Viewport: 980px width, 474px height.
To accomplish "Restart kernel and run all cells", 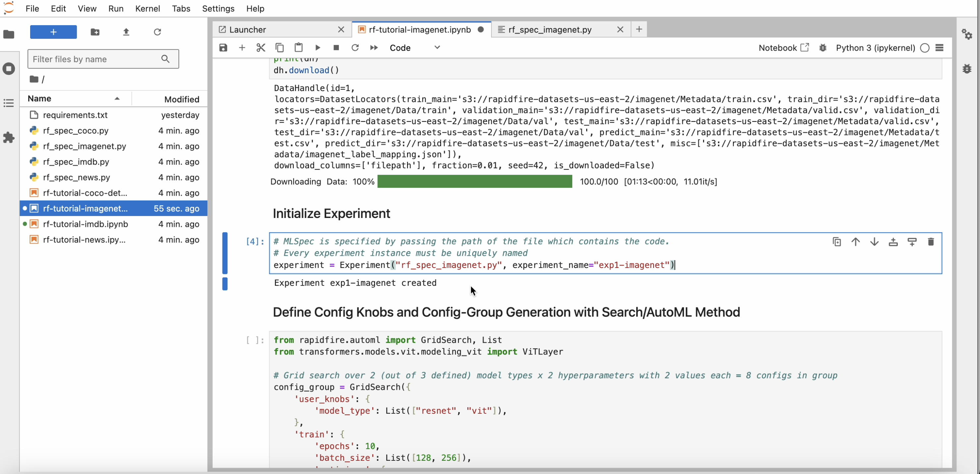I will tap(374, 48).
